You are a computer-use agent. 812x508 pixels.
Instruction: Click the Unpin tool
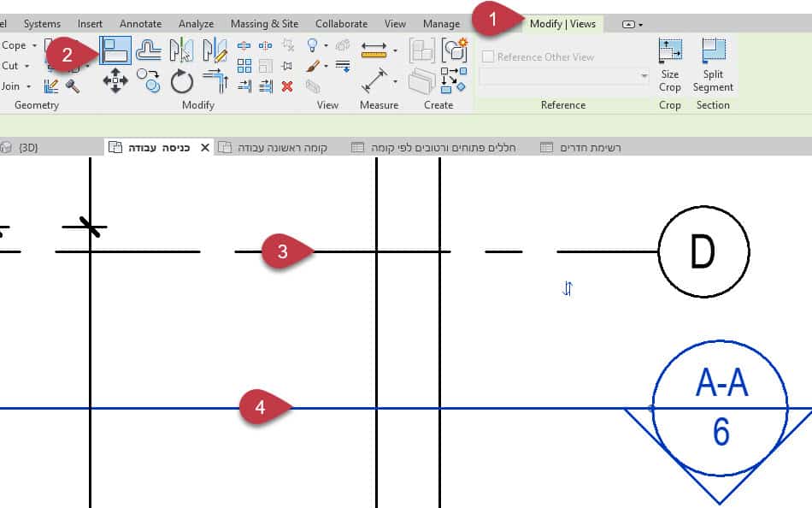coord(288,45)
